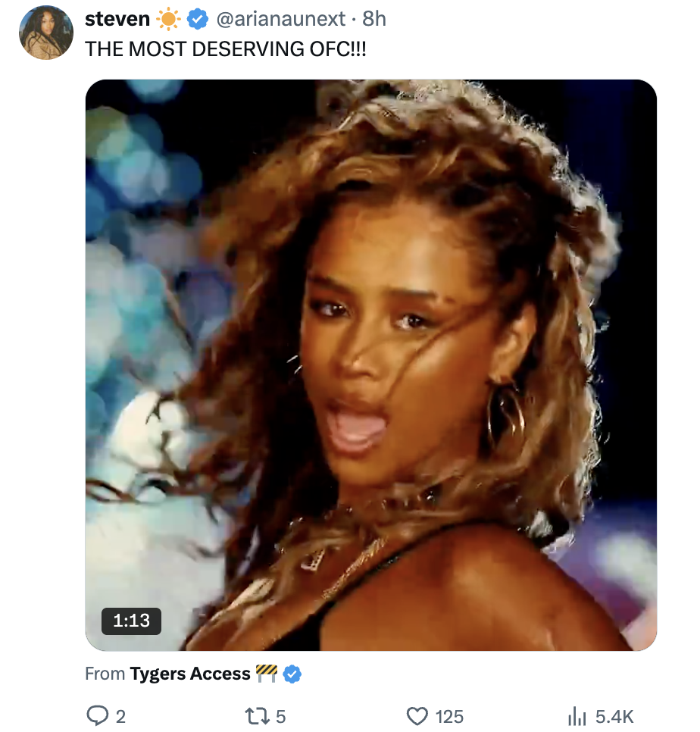Open steven's profile picture avatar
Image resolution: width=700 pixels, height=732 pixels.
coord(46,33)
